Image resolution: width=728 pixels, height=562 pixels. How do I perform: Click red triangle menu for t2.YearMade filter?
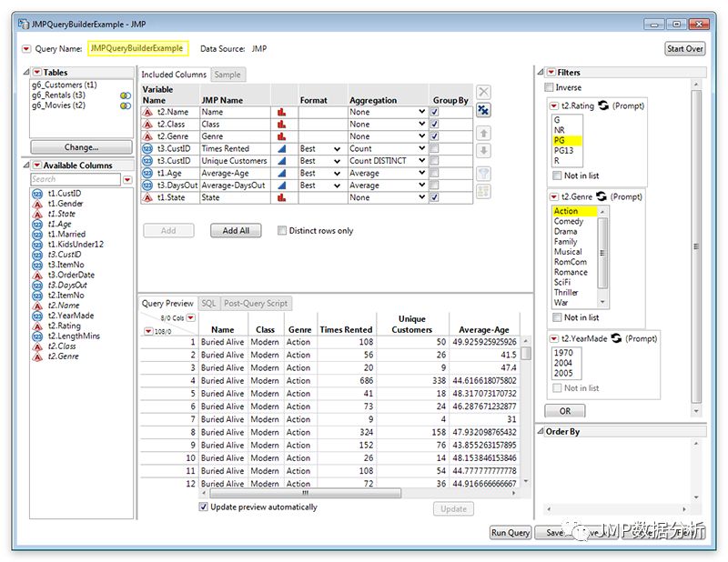pyautogui.click(x=554, y=339)
